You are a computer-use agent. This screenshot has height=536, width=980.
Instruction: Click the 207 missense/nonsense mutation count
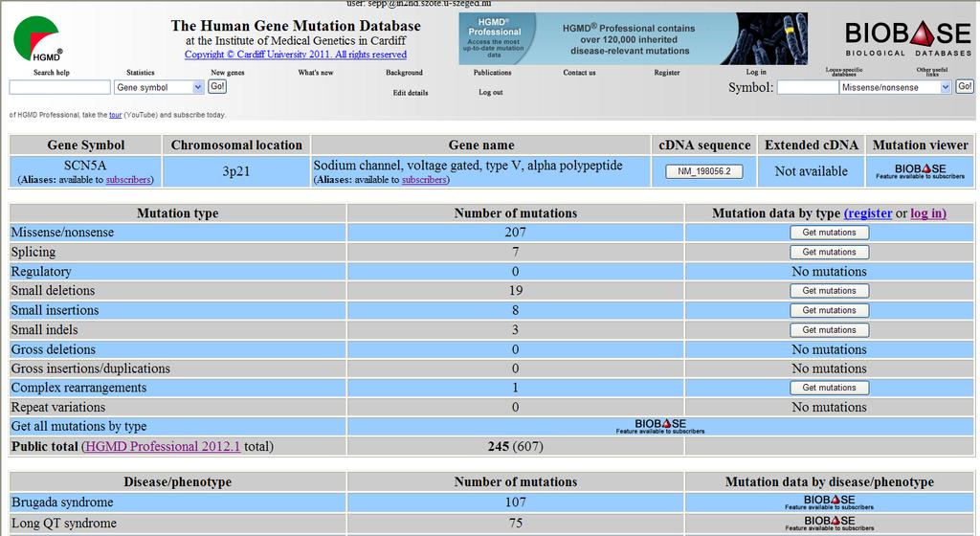pos(515,233)
